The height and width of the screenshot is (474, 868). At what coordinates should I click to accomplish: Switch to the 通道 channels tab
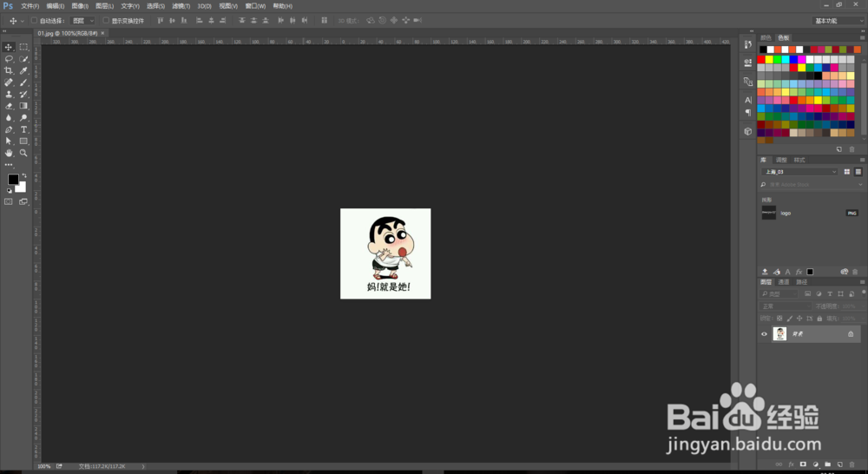[784, 282]
